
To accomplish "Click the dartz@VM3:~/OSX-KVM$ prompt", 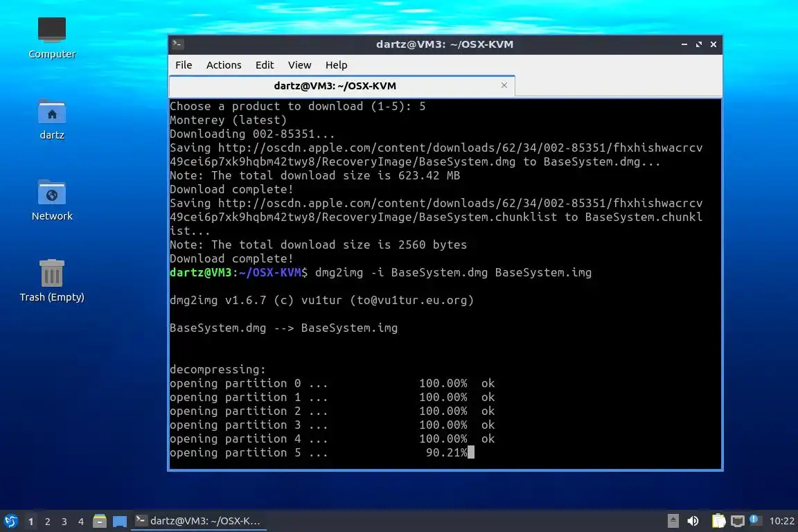I will point(238,272).
